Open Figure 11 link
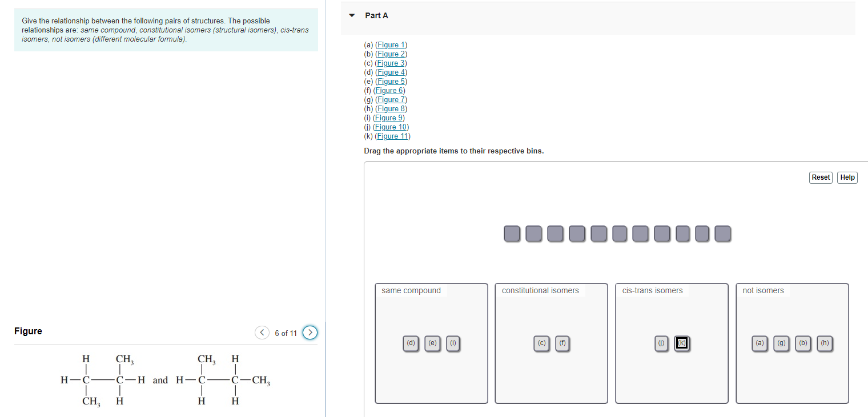This screenshot has height=417, width=868. (x=393, y=136)
